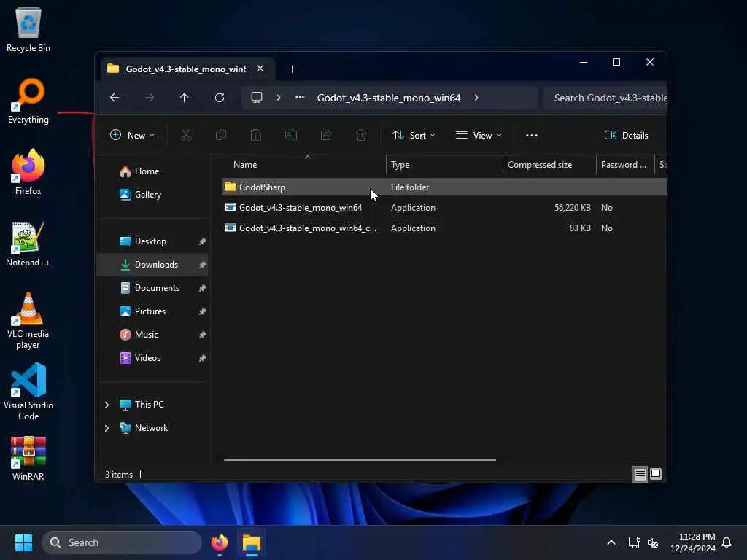This screenshot has height=560, width=747.
Task: Select Godot_v4.3-stable_mono_win64 application file
Action: click(444, 208)
